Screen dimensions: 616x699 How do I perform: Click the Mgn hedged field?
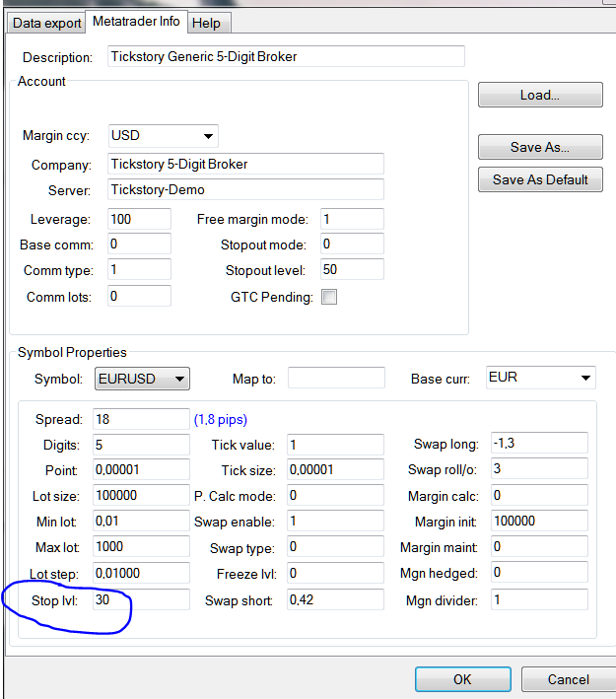point(539,573)
